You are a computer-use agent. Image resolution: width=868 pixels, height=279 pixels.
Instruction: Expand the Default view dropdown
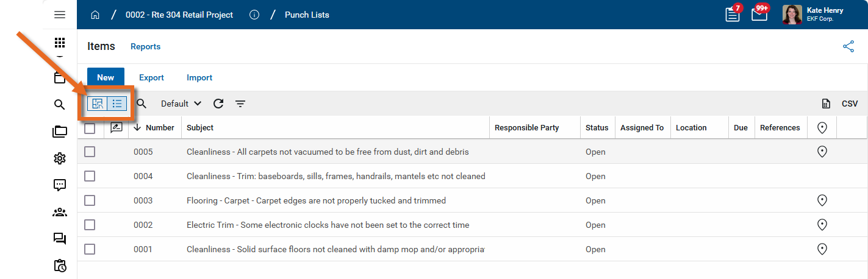pyautogui.click(x=181, y=104)
